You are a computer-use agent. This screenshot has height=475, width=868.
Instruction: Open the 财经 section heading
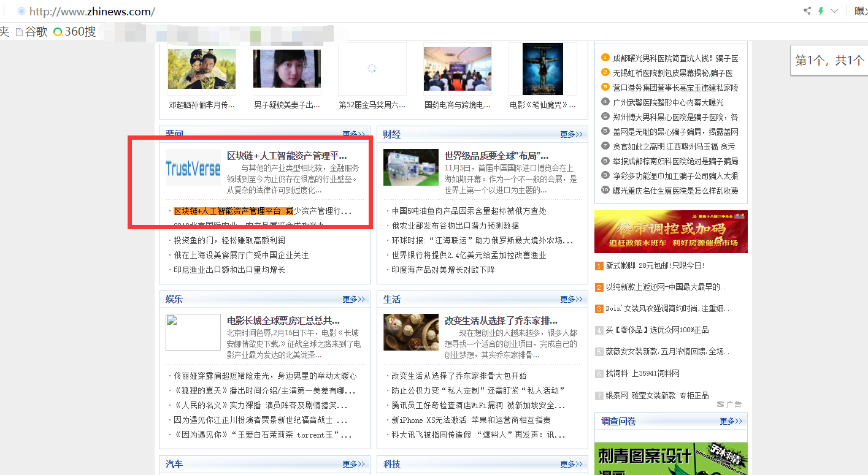[392, 134]
